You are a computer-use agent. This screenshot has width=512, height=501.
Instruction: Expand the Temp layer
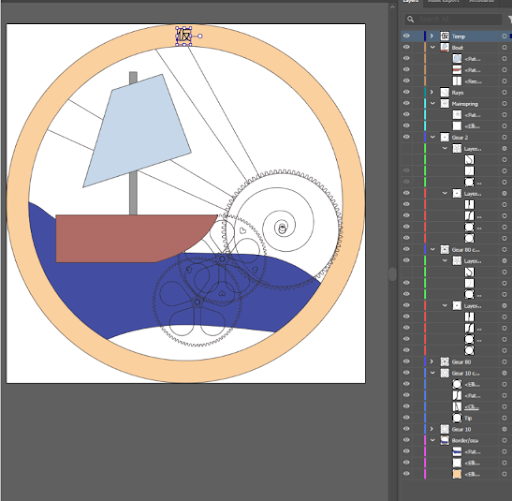(x=432, y=36)
